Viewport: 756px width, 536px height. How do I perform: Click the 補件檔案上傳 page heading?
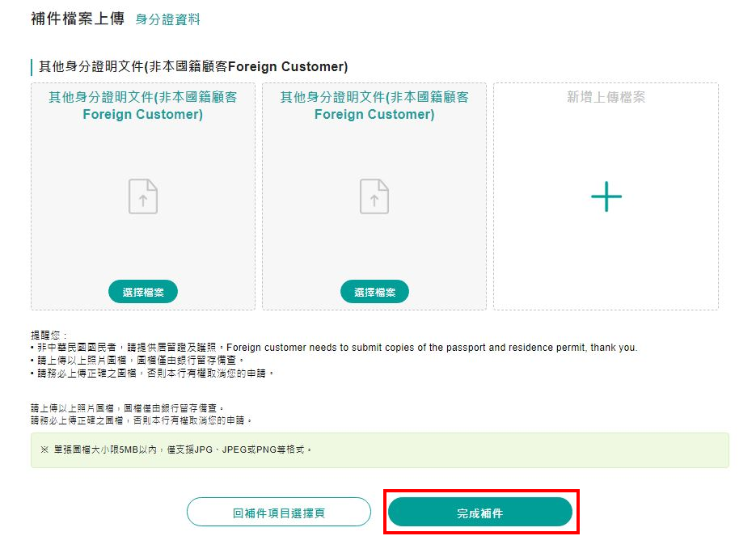click(77, 19)
